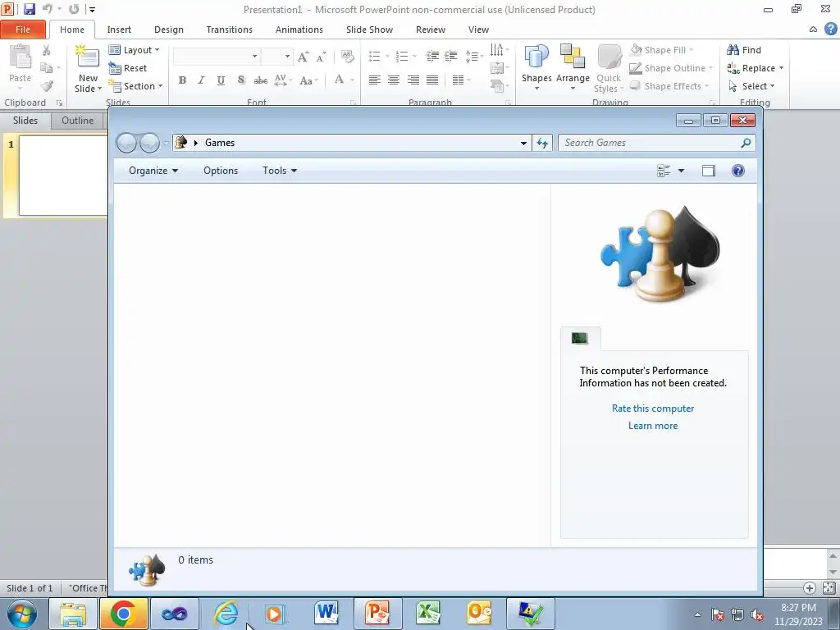Add a New Slide
840x630 pixels.
click(88, 69)
